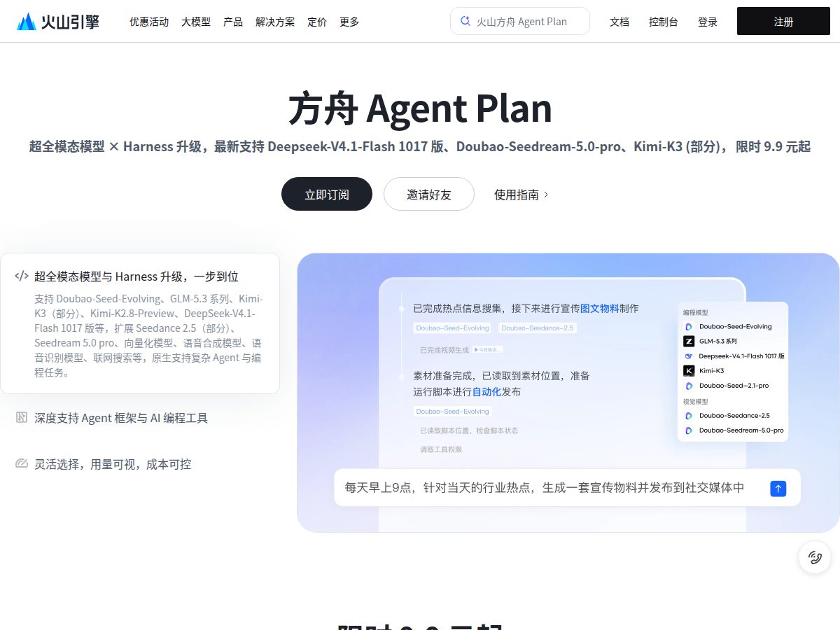
Task: Click the Doubao-Seed-Evolving tag under 自动化发布 step
Action: coord(452,411)
